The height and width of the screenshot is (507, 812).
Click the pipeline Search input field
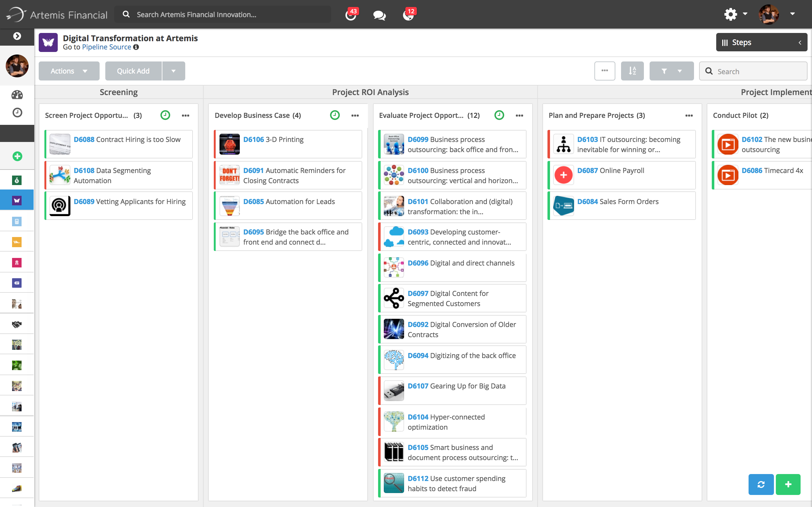pos(758,71)
